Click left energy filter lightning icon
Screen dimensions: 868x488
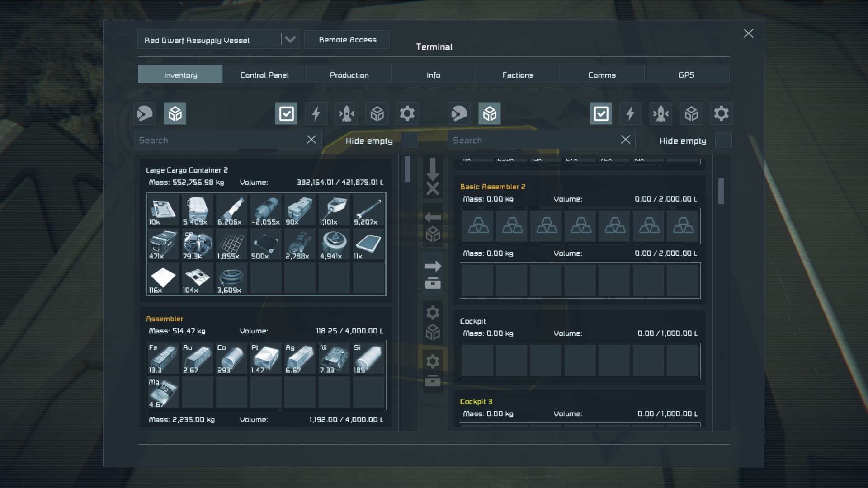tap(316, 113)
